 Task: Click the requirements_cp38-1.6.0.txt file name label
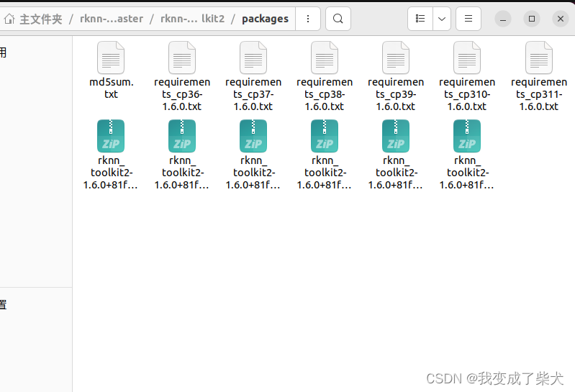coord(325,94)
